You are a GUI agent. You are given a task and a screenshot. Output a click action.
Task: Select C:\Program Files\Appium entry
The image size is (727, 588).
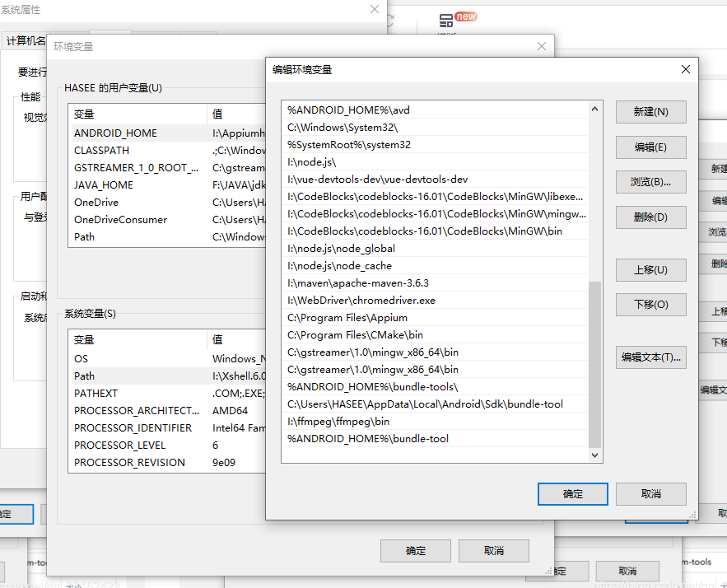pyautogui.click(x=435, y=318)
